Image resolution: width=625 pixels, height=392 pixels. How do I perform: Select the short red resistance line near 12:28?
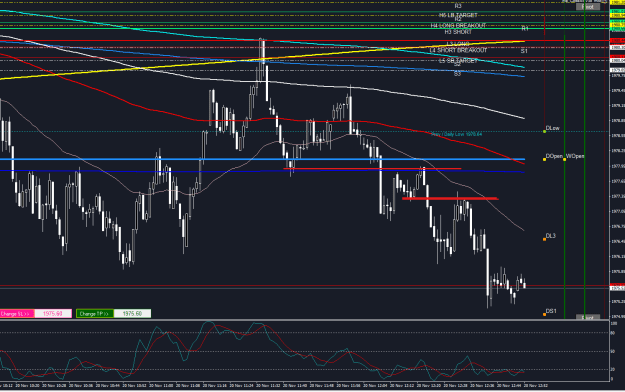click(x=450, y=198)
